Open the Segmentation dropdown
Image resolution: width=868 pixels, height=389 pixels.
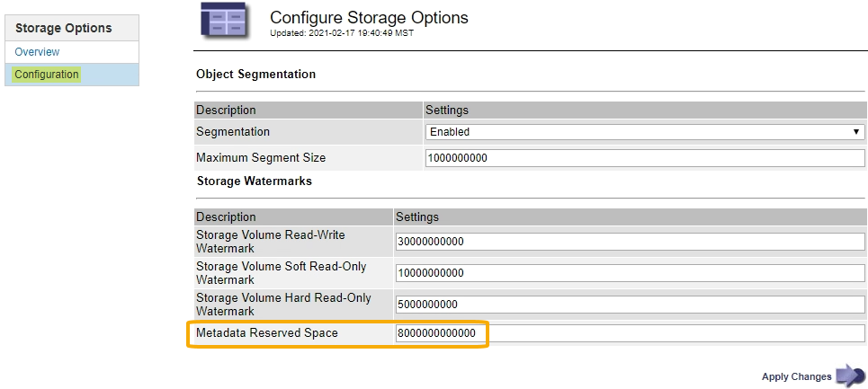point(645,132)
